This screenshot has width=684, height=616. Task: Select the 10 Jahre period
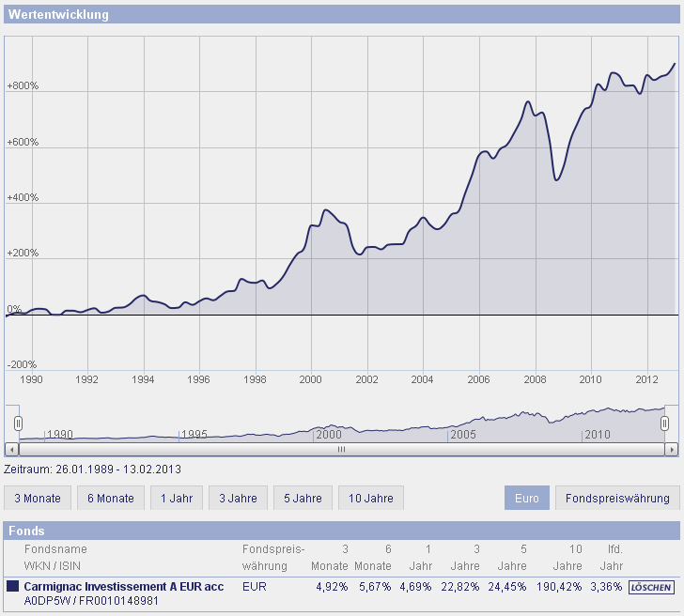click(371, 498)
